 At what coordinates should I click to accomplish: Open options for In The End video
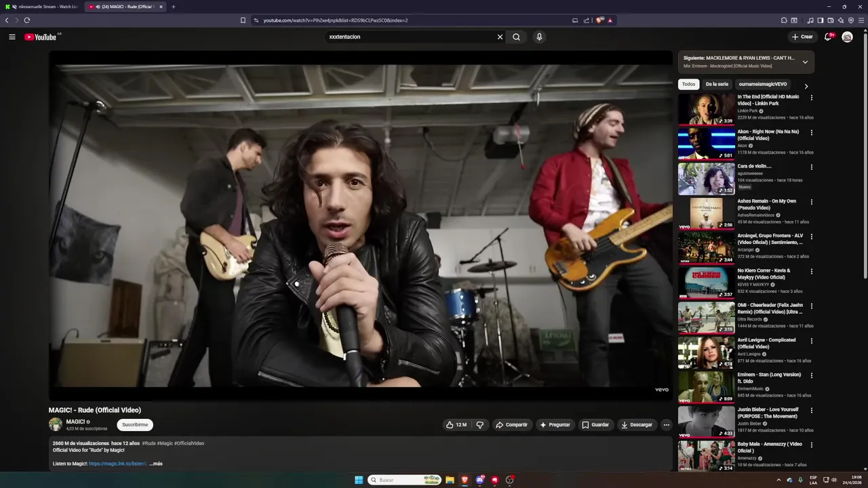811,98
